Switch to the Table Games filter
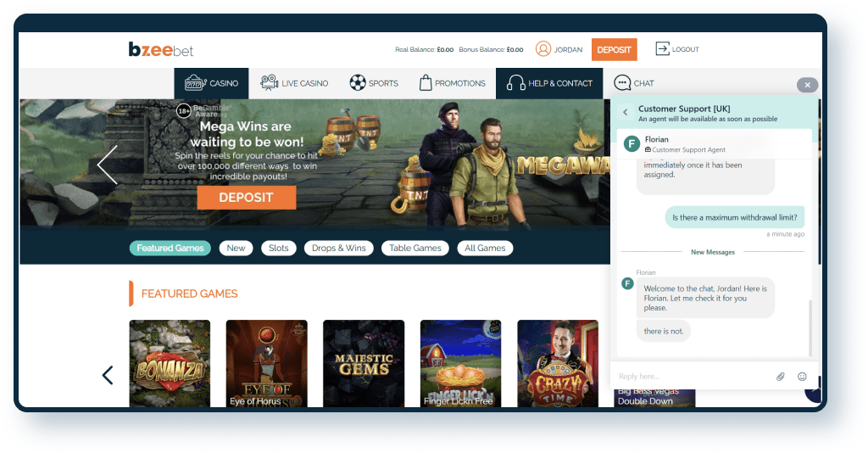The image size is (868, 453). pos(415,248)
